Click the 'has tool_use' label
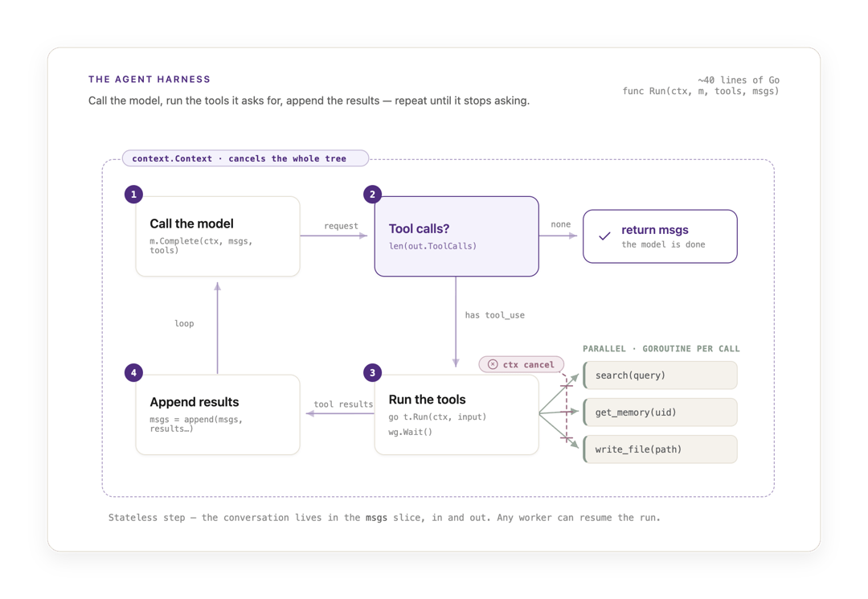The width and height of the screenshot is (868, 599). (495, 315)
